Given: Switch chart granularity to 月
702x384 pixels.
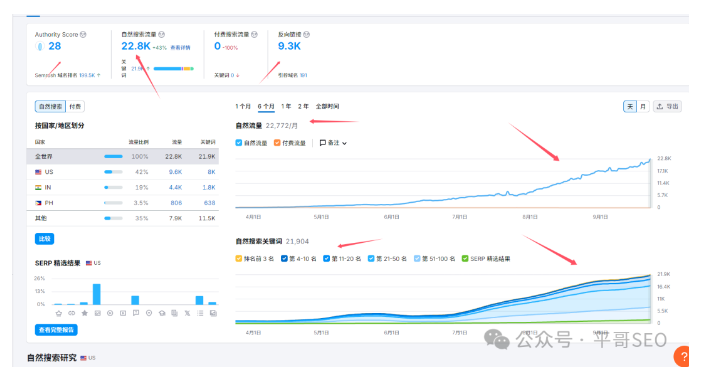Looking at the screenshot, I should 643,107.
